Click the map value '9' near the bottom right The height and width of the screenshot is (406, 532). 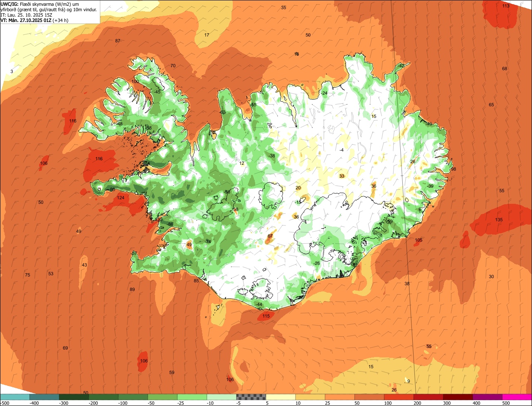tap(409, 381)
